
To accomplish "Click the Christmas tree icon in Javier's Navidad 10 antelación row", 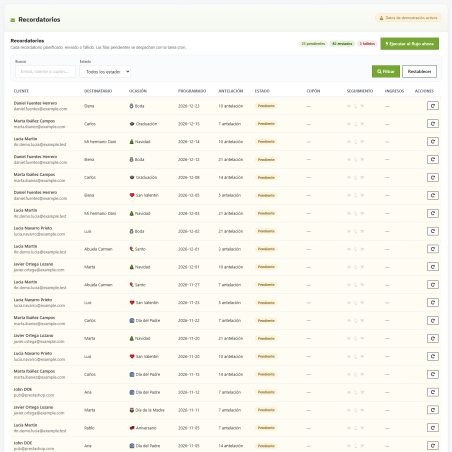I will (132, 267).
